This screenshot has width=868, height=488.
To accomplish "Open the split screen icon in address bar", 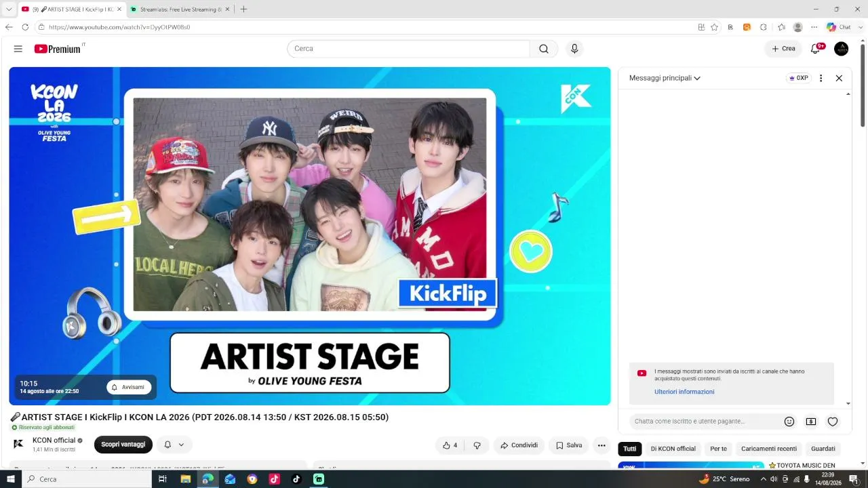I will 701,27.
